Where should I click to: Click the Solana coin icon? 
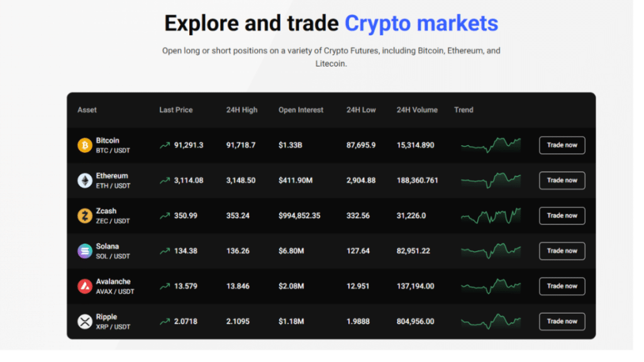86,251
